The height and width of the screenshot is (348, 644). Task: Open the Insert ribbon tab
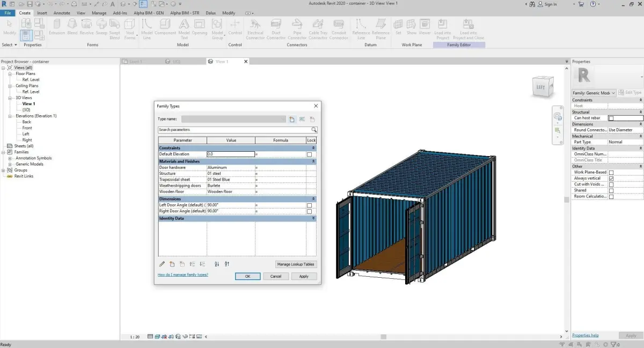coord(42,13)
